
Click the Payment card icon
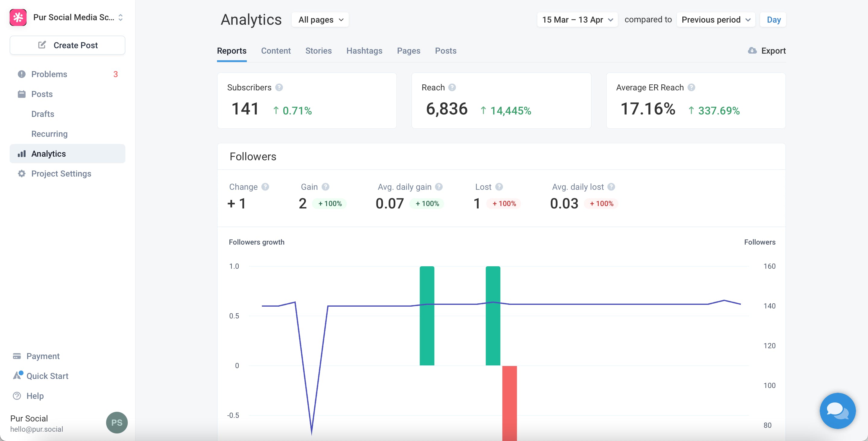pos(17,356)
